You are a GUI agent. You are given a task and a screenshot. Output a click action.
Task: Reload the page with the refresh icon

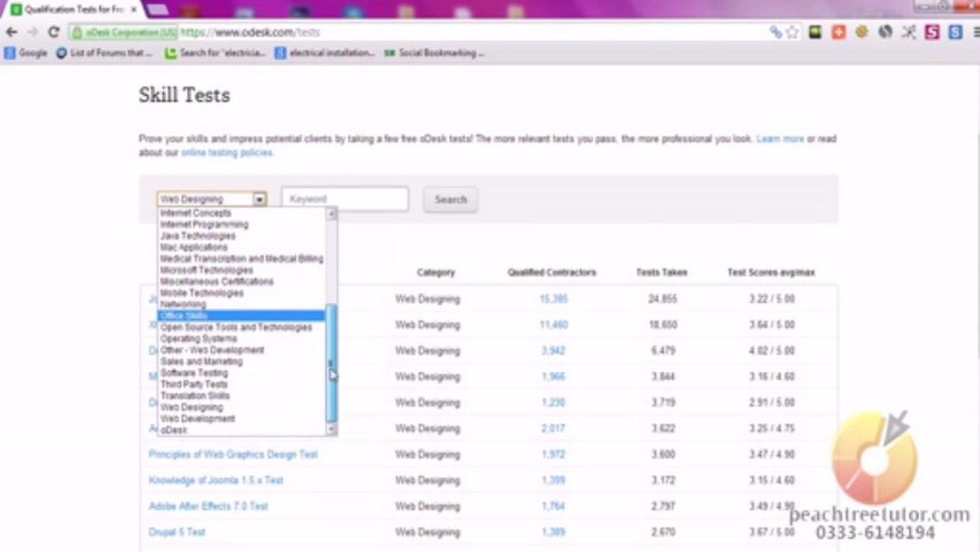point(54,32)
